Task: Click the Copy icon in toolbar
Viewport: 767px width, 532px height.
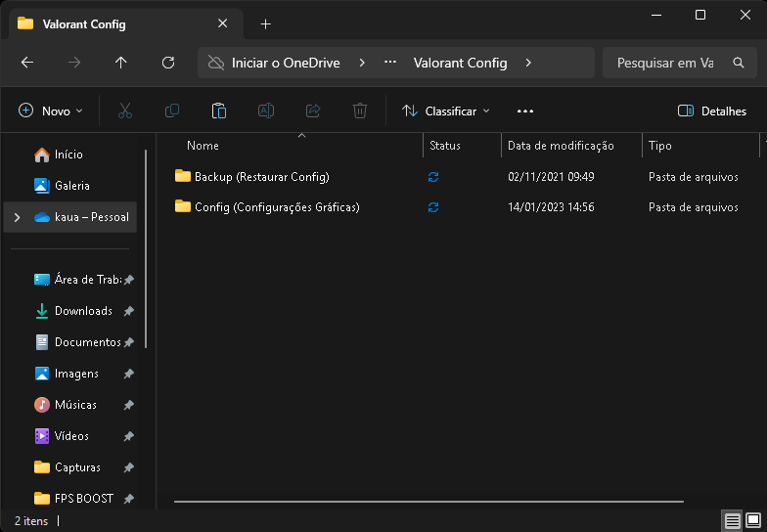Action: [172, 111]
